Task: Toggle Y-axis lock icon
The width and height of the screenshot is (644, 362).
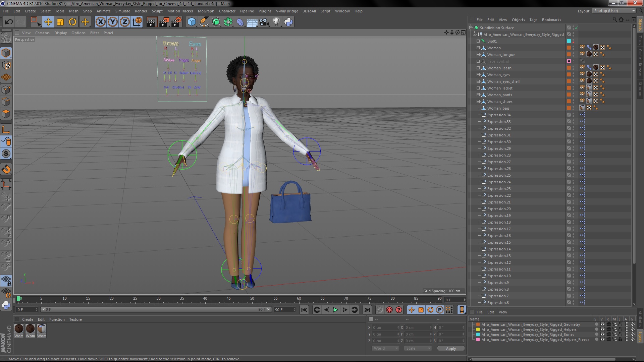Action: [x=113, y=22]
